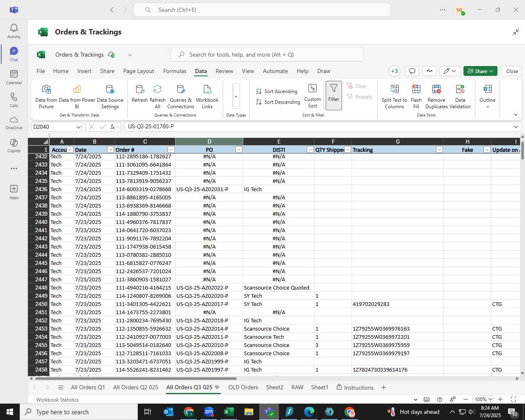
Task: Switch to Formulas ribbon tab
Action: [x=175, y=71]
